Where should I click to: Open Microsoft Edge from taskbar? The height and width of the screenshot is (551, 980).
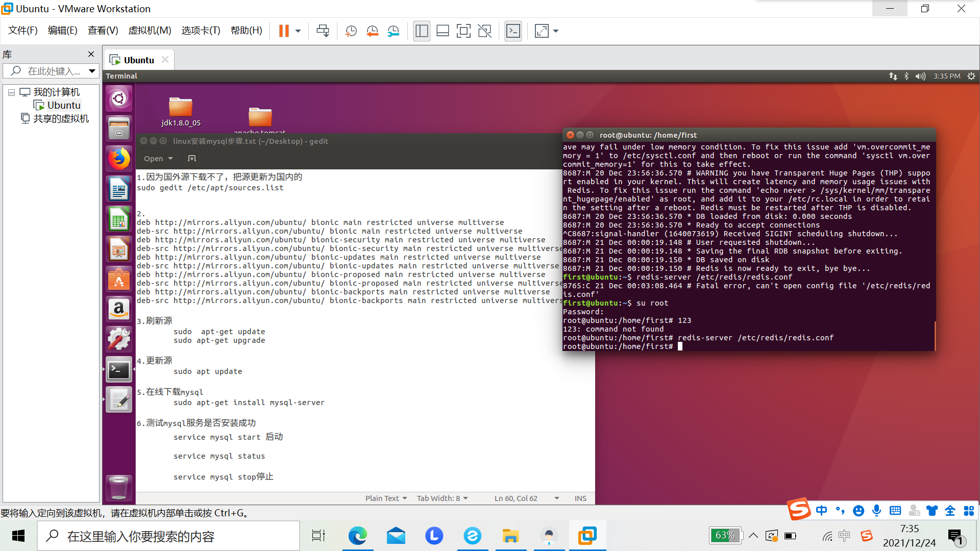tap(357, 536)
